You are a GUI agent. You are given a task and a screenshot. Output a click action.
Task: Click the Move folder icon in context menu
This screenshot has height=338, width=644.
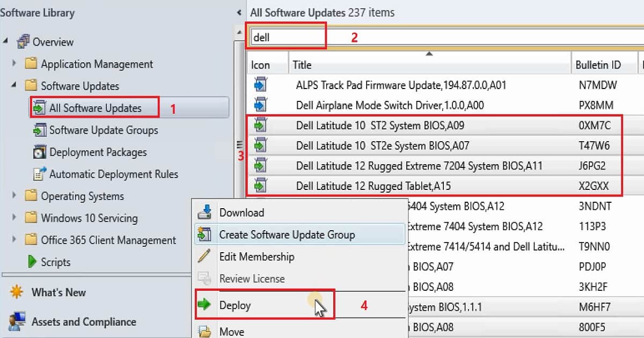click(204, 332)
